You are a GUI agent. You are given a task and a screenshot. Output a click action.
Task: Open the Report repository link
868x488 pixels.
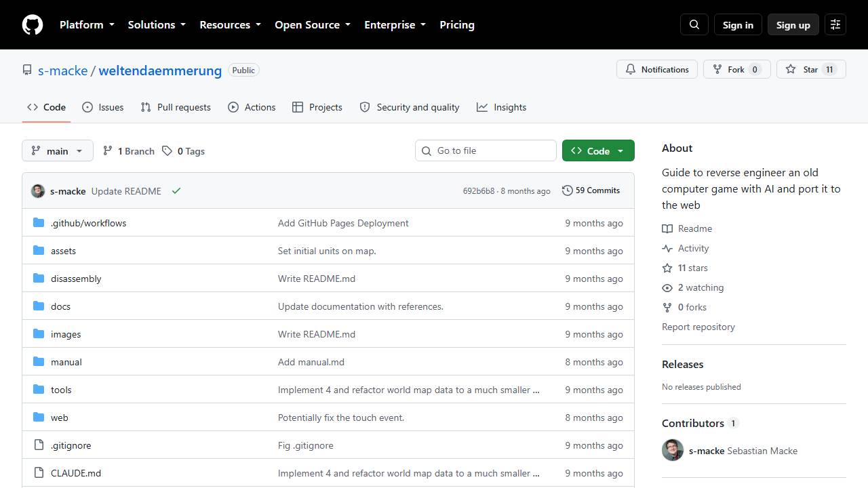[x=698, y=327]
